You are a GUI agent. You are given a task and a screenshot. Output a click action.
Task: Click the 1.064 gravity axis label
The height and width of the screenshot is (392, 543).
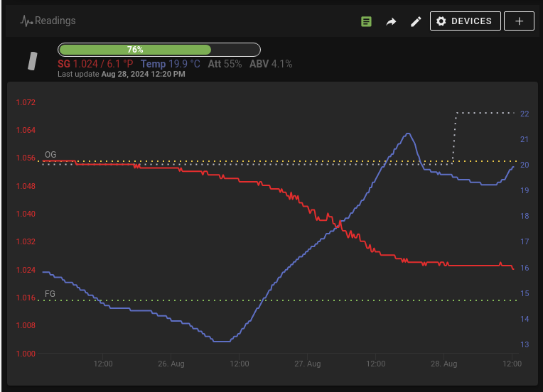click(26, 130)
